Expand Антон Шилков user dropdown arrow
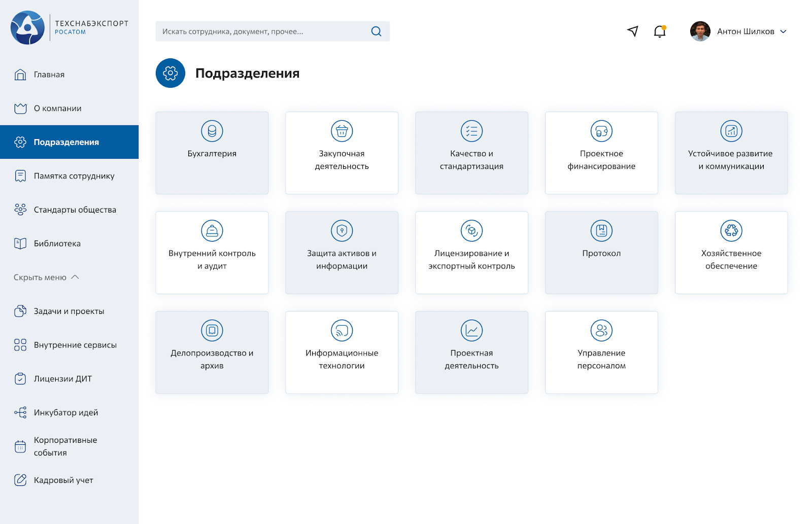812x524 pixels. pyautogui.click(x=783, y=31)
